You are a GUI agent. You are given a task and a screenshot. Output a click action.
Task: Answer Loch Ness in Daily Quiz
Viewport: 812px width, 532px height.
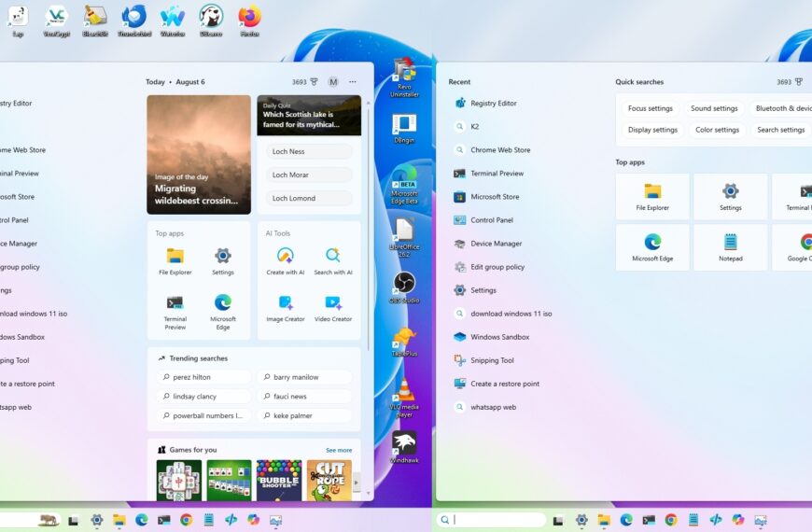(309, 151)
